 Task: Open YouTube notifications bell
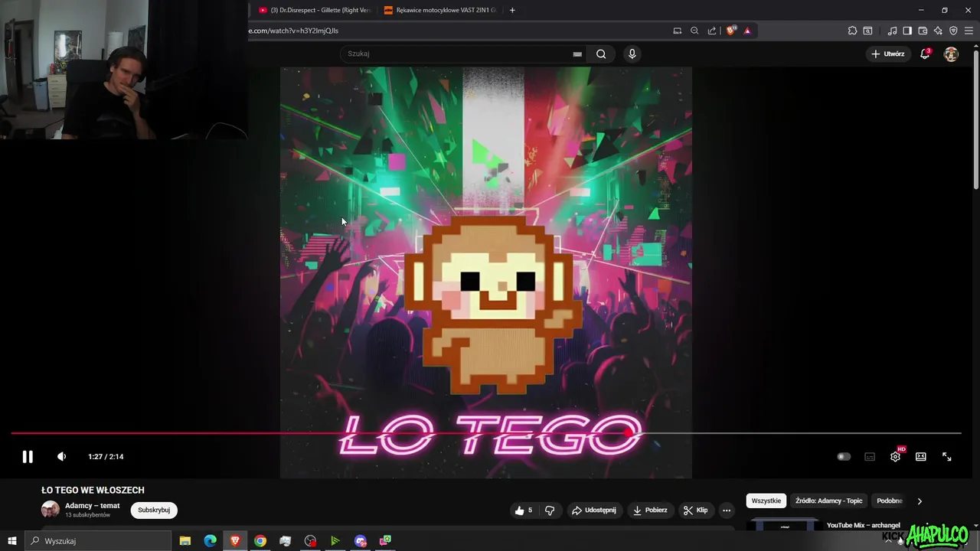(x=925, y=54)
